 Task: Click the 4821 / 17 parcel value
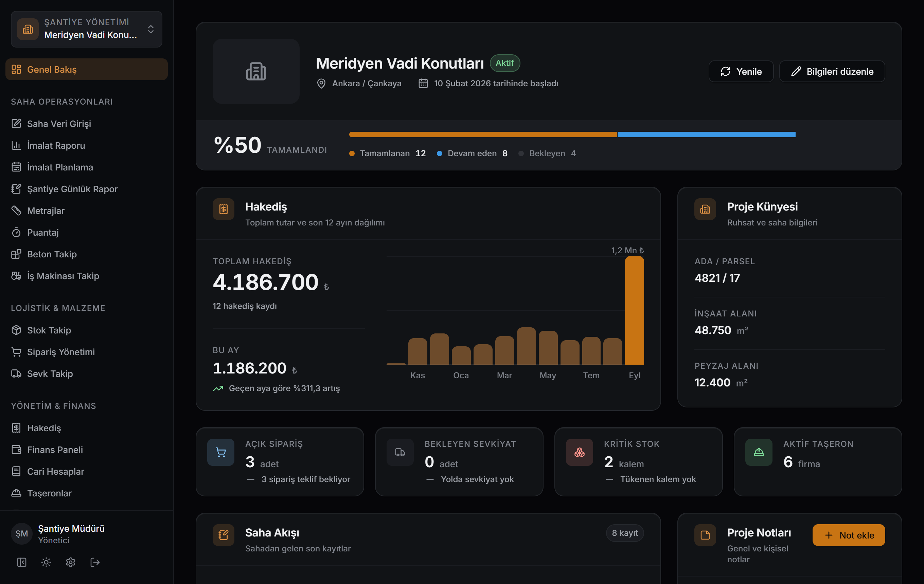717,278
